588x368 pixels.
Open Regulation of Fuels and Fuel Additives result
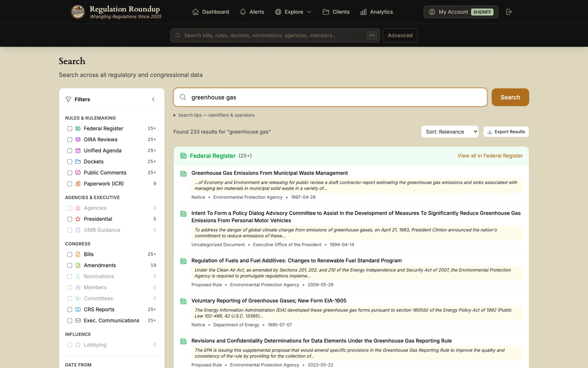click(297, 261)
